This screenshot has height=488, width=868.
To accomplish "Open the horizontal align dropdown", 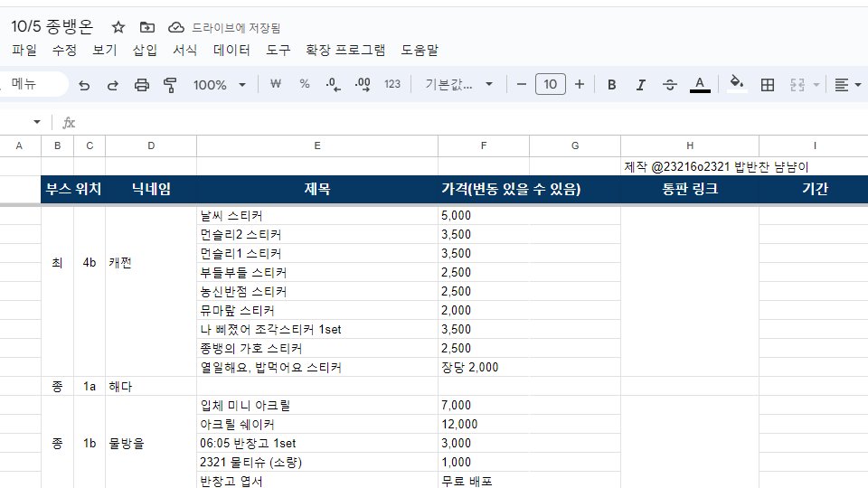I will coord(847,85).
